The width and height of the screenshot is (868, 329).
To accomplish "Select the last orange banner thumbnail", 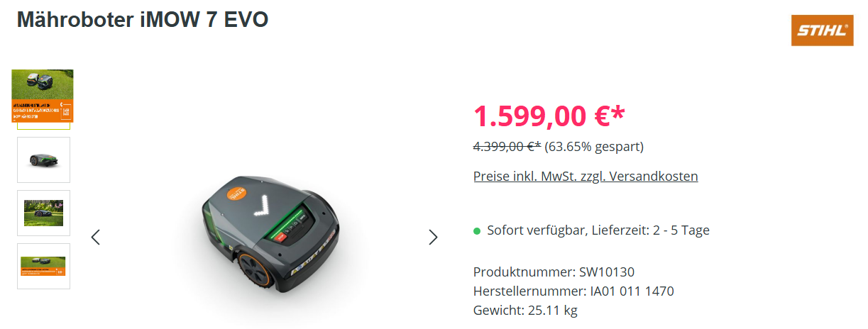I will pos(43,266).
